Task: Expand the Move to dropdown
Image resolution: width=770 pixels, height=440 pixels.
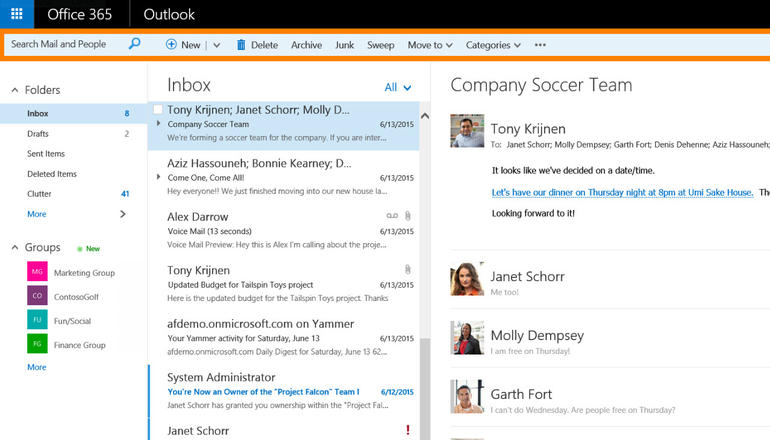Action: (x=430, y=45)
